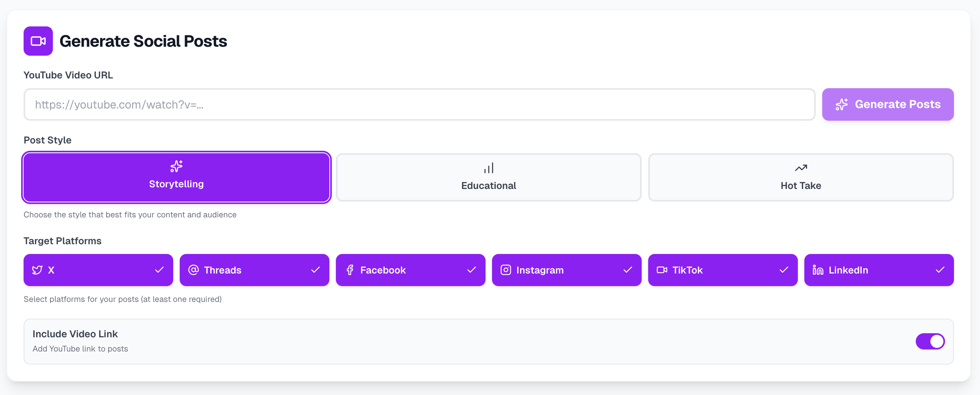Screen dimensions: 980x395
Task: Turn off the Include Video Link switch
Action: coord(930,341)
